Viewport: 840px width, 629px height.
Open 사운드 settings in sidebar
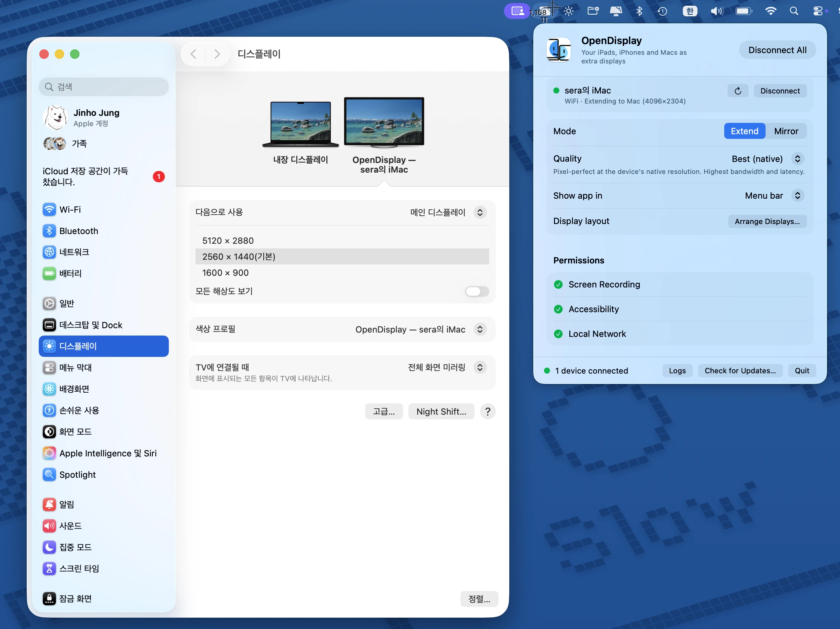tap(103, 526)
